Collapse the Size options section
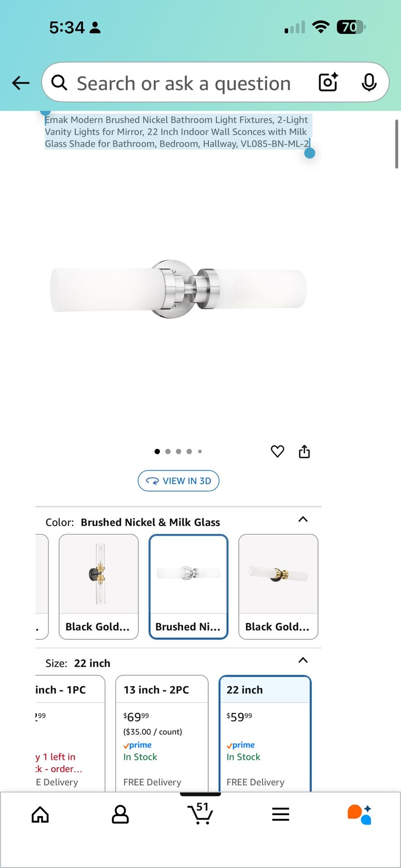Screen dimensions: 401x868 [x=303, y=660]
